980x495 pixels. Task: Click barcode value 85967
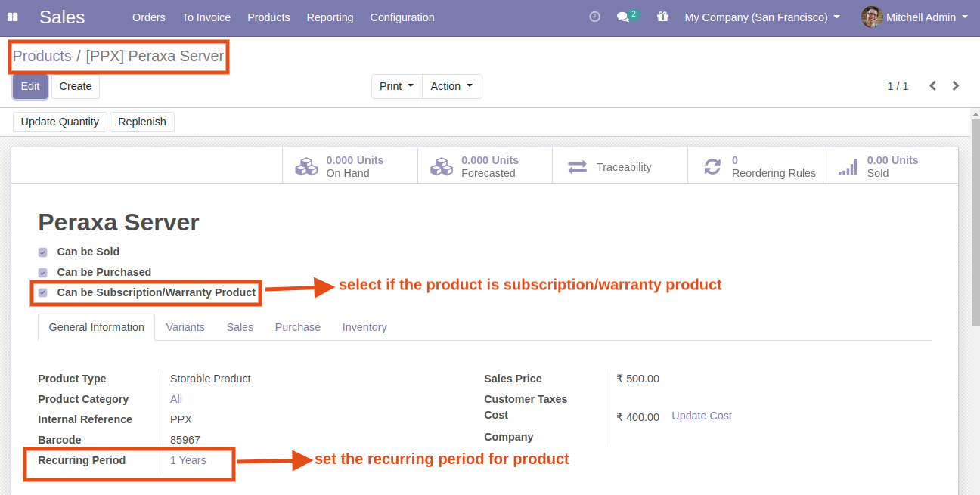coord(185,440)
